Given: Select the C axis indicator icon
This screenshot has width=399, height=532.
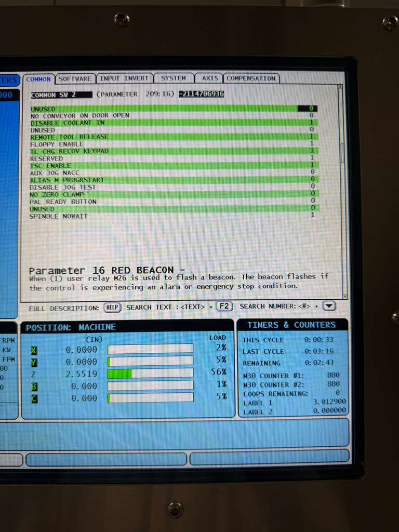Looking at the screenshot, I should click(34, 398).
